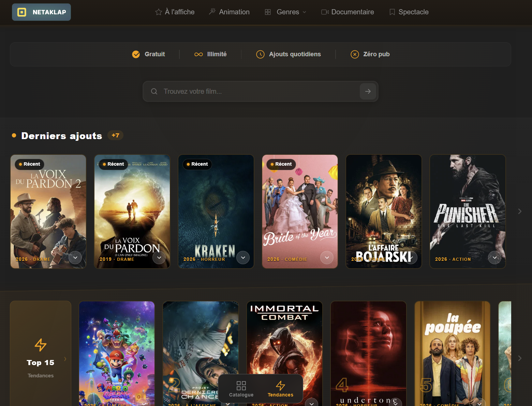Click the orange checkmark Gratuit icon
The image size is (532, 406).
click(136, 54)
